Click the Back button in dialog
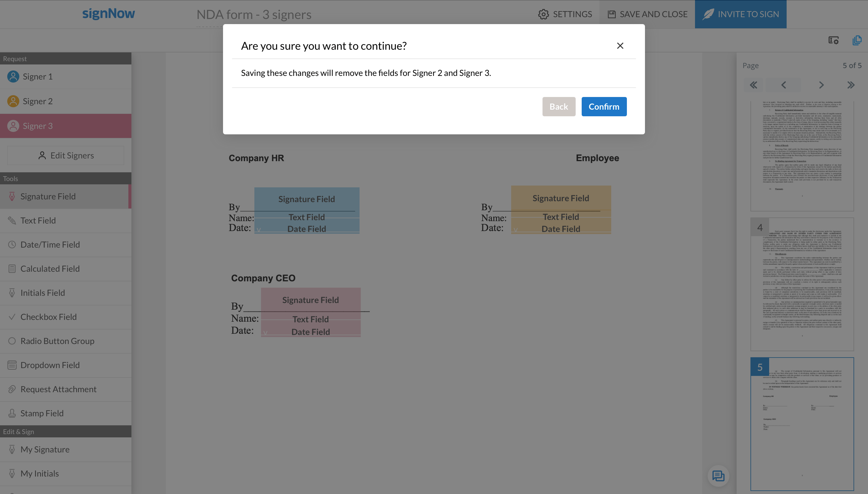Image resolution: width=868 pixels, height=494 pixels. click(558, 107)
